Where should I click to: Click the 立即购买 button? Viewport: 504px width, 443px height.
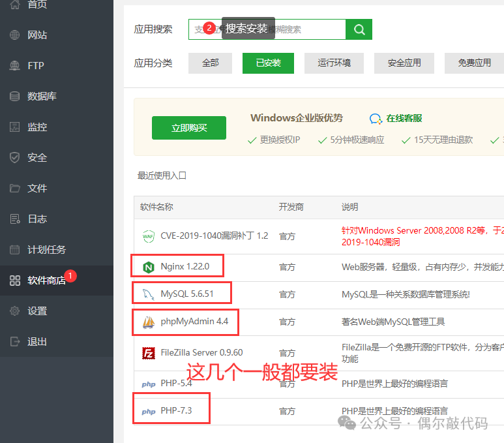tap(189, 128)
